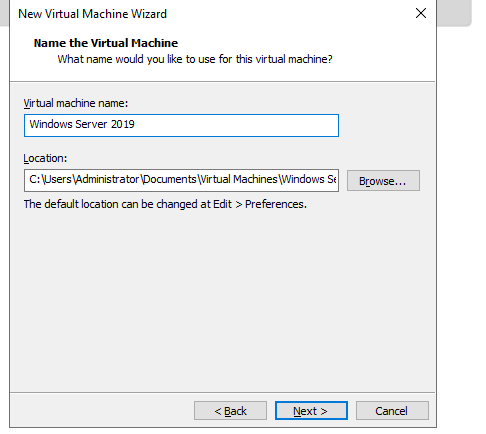The width and height of the screenshot is (486, 434).
Task: Click the word "Edit" in the hint text
Action: pos(222,204)
